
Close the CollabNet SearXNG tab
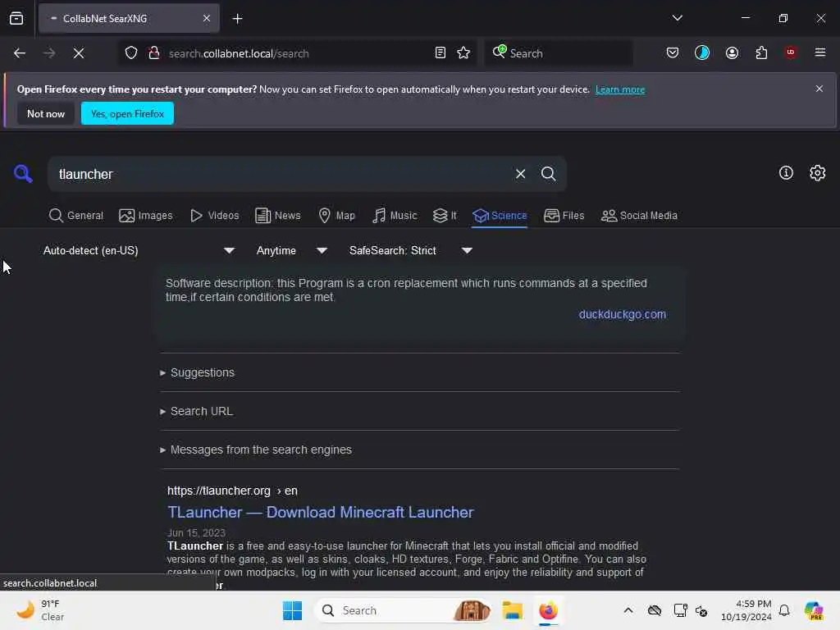(207, 18)
